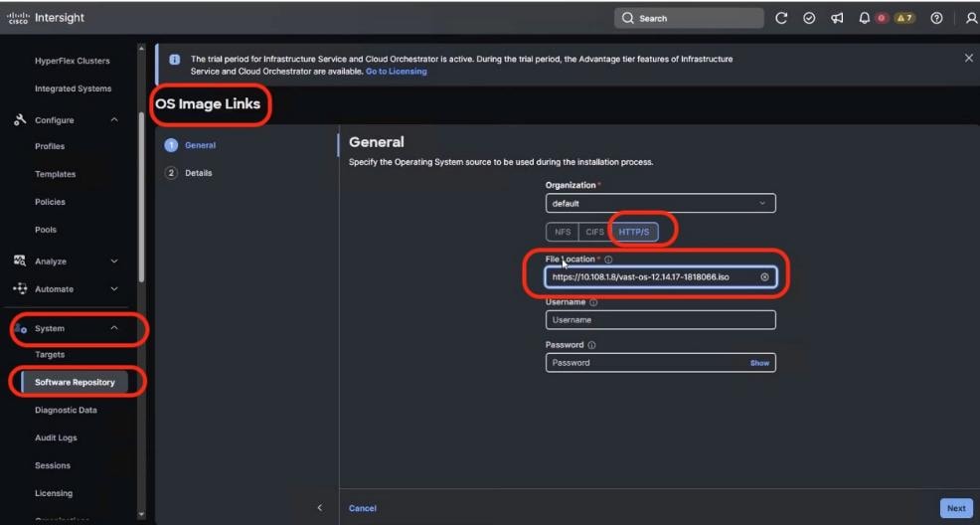
Task: Clear the File Location field
Action: click(x=764, y=276)
